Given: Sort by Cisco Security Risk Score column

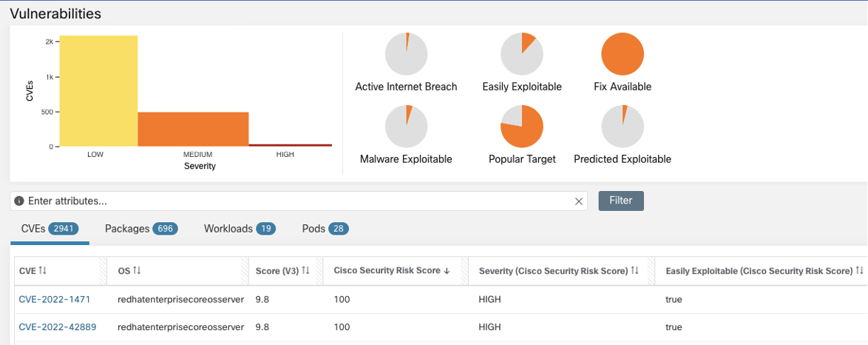Looking at the screenshot, I should point(447,271).
